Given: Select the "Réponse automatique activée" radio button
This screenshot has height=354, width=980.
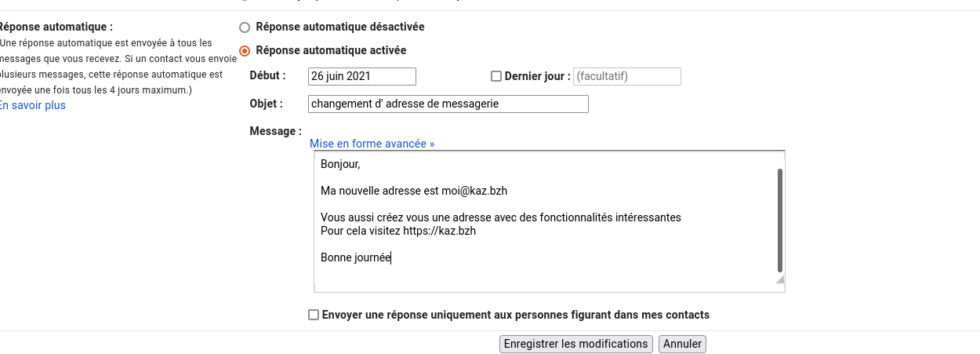Looking at the screenshot, I should click(245, 51).
